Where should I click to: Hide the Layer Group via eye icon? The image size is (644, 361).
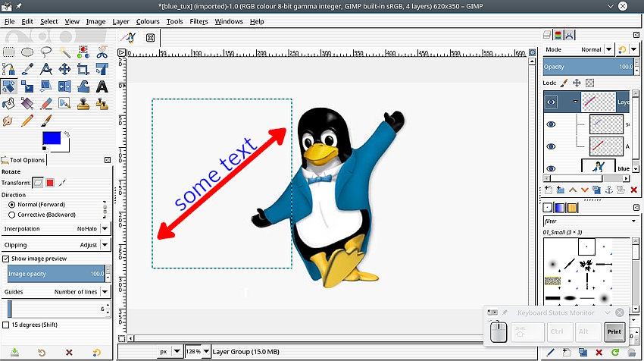(x=551, y=102)
